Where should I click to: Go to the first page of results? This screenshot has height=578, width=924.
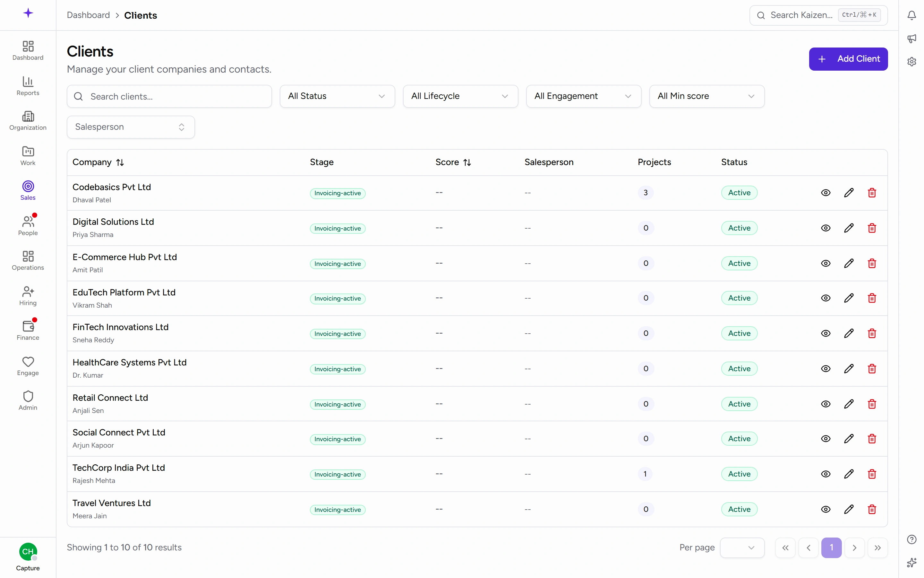785,548
